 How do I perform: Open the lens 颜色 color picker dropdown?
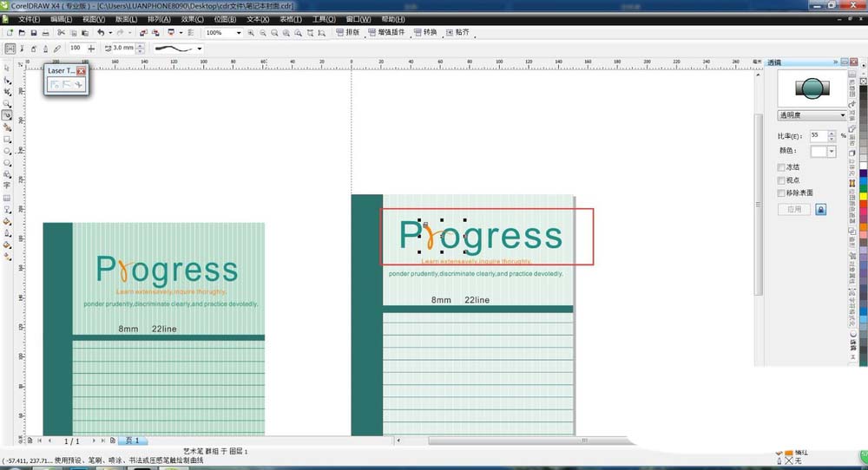(x=832, y=151)
